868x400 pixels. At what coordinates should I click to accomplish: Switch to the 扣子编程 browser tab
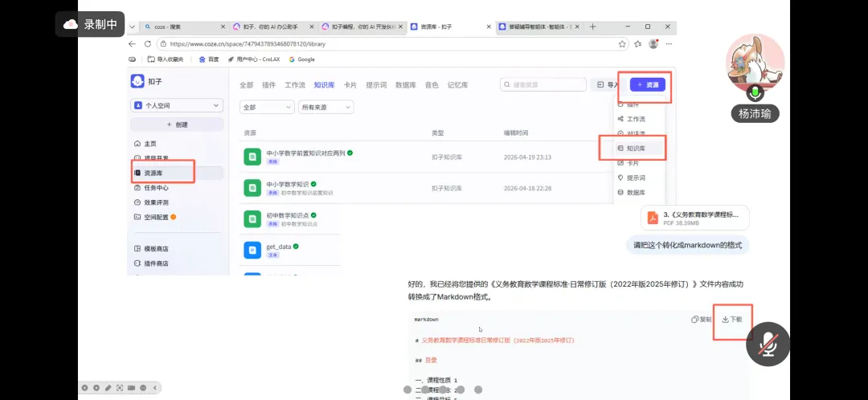click(x=362, y=27)
